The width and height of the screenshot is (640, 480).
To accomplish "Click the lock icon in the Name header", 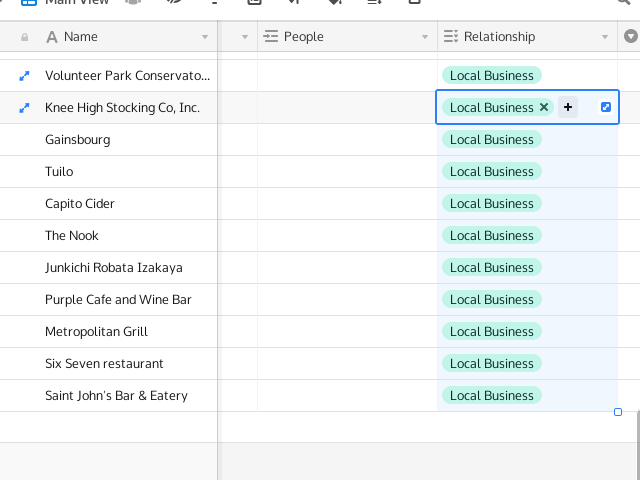I will click(x=24, y=38).
